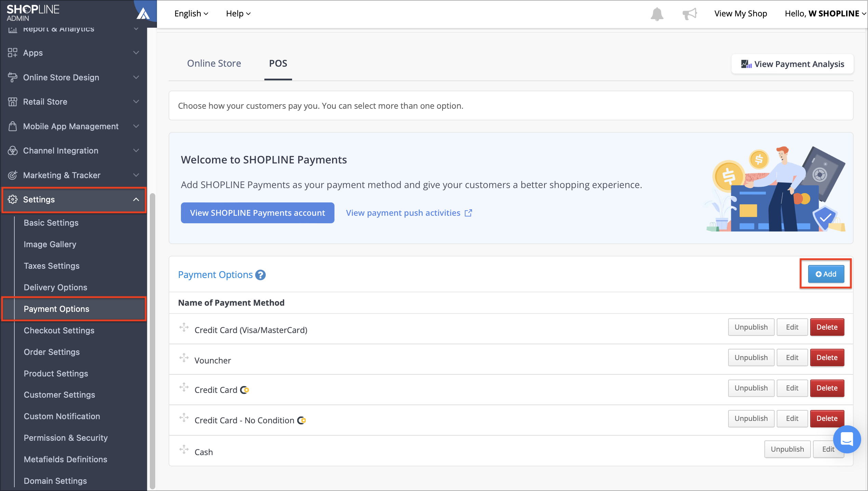The width and height of the screenshot is (868, 491).
Task: Grab the drag handle beside Vouncher
Action: (184, 358)
